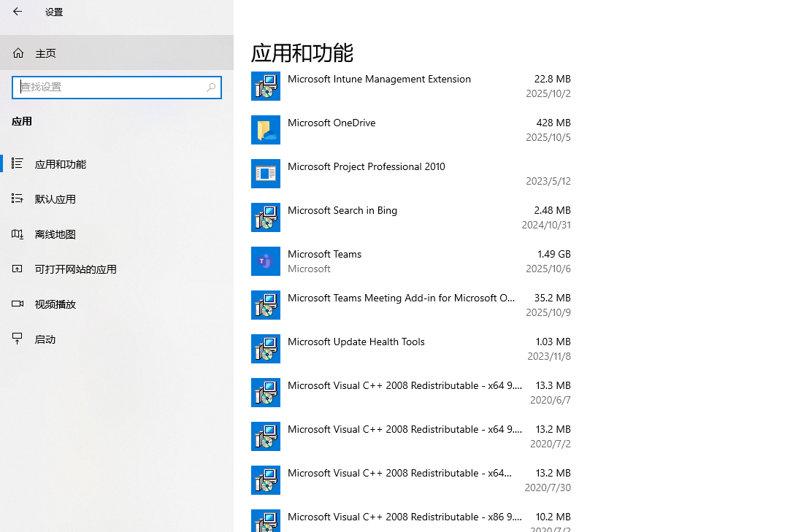Go to 可打开网站的应用 page
Viewport: 809px width, 532px height.
[x=76, y=269]
